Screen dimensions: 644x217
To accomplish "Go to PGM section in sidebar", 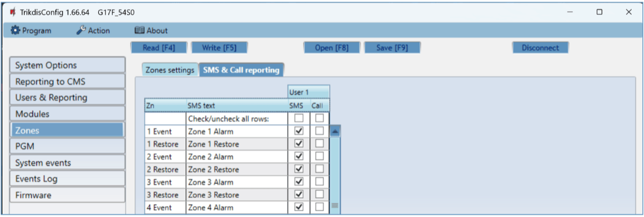I will click(67, 146).
